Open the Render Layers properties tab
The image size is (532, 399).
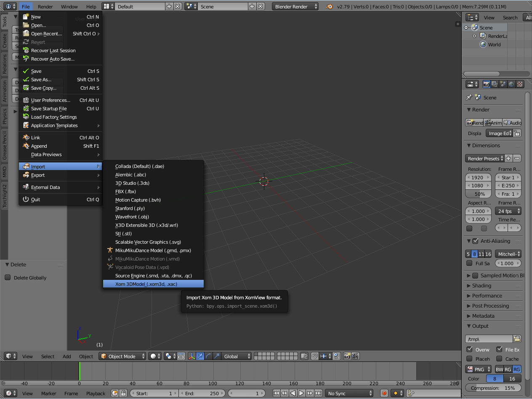(x=495, y=84)
